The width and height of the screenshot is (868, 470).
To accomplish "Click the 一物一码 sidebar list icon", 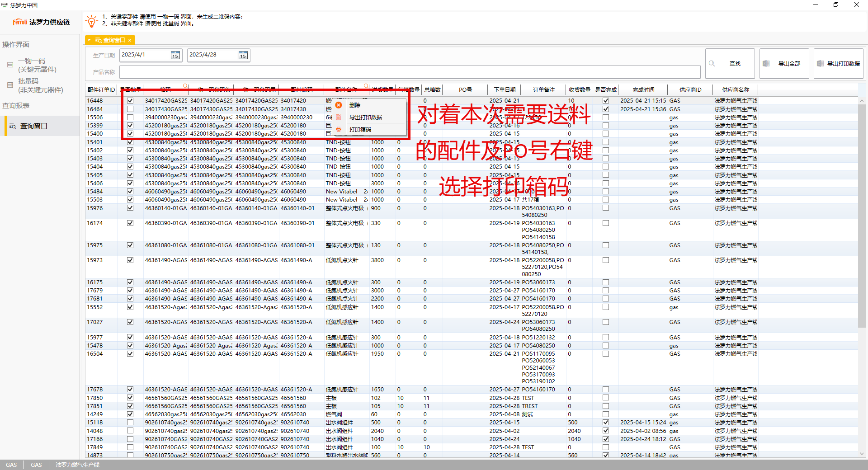I will coord(10,65).
